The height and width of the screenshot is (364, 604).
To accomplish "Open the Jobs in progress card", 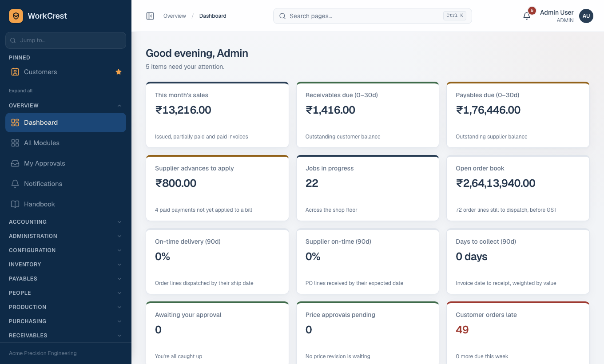I will coord(368,188).
